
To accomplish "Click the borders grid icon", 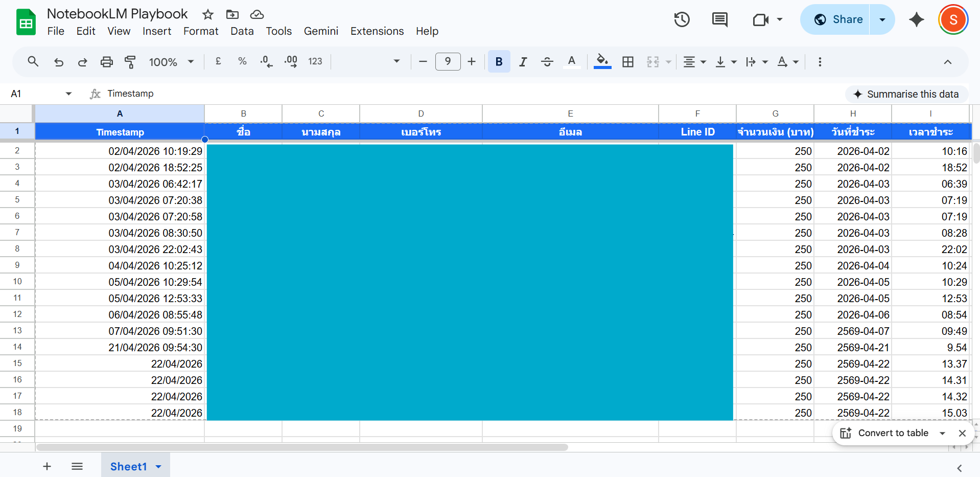I will click(x=628, y=62).
